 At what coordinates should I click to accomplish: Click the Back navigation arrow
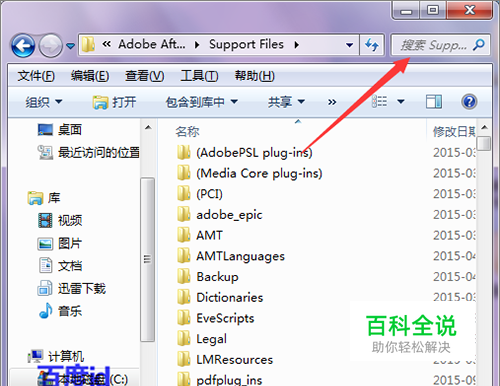tap(23, 45)
